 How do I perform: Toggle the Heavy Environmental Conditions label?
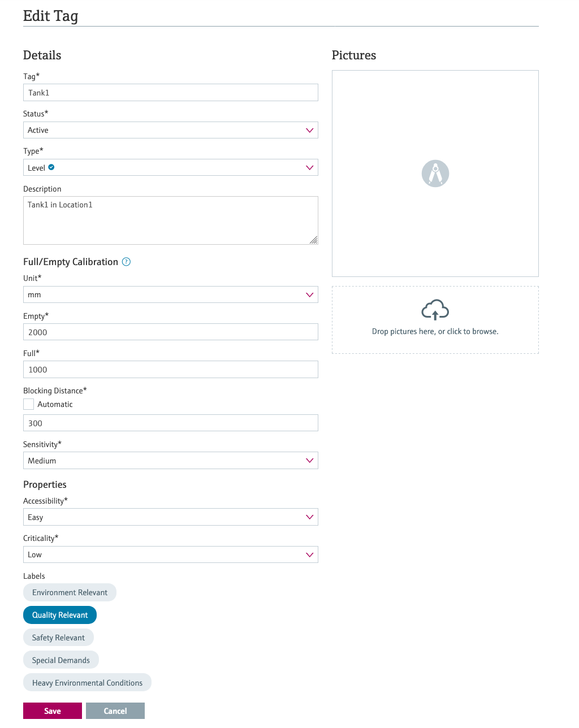click(x=87, y=683)
